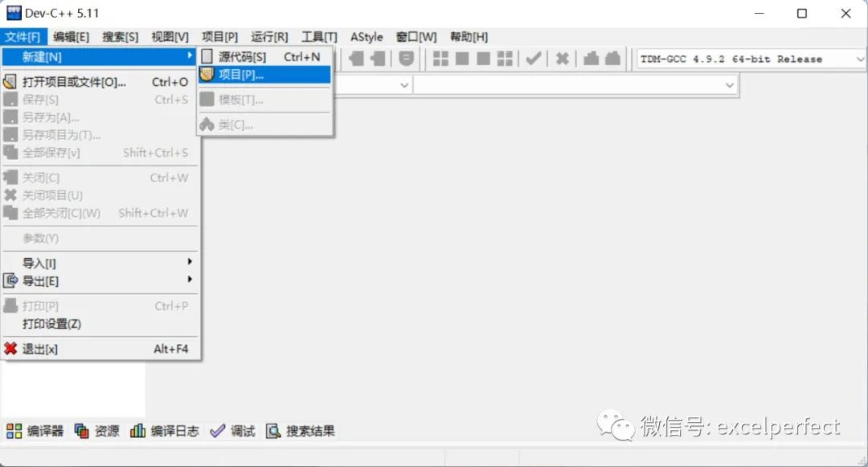This screenshot has height=467, width=868.
Task: Click the Debug checkmark toolbar icon
Action: click(x=534, y=59)
